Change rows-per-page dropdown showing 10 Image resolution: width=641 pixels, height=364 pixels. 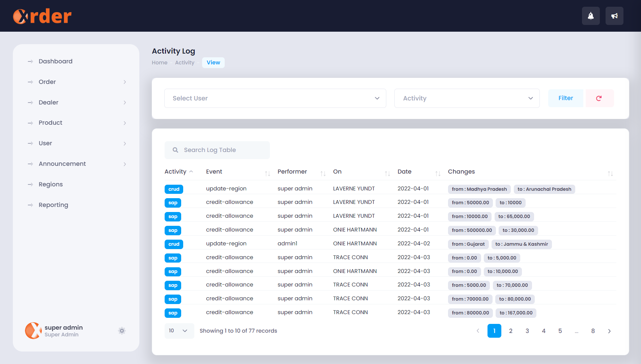coord(179,331)
